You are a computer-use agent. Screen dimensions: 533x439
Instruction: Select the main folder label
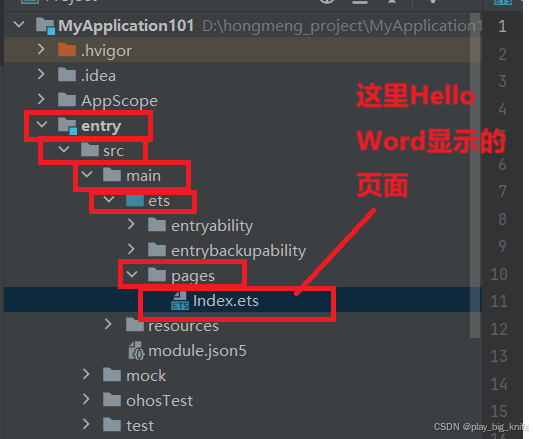(x=143, y=176)
